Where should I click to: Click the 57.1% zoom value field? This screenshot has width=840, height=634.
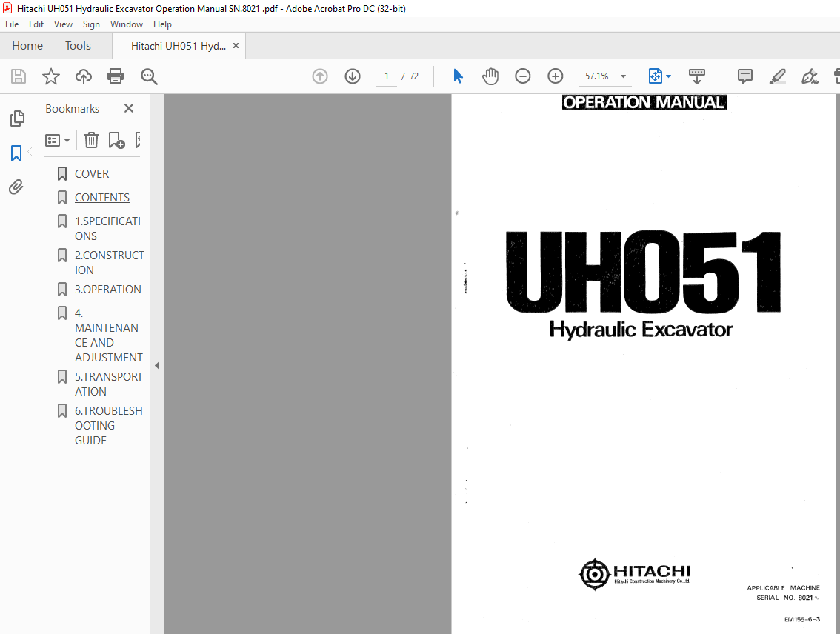[597, 76]
